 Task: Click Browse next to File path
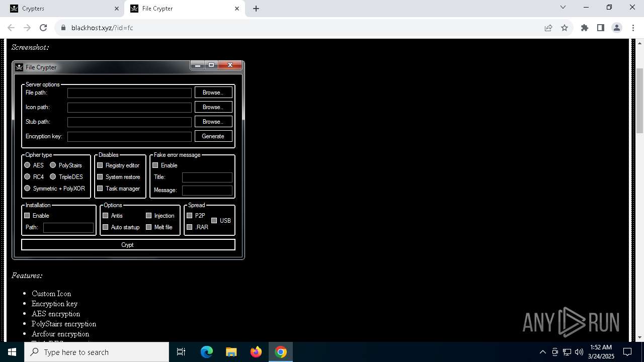click(213, 93)
